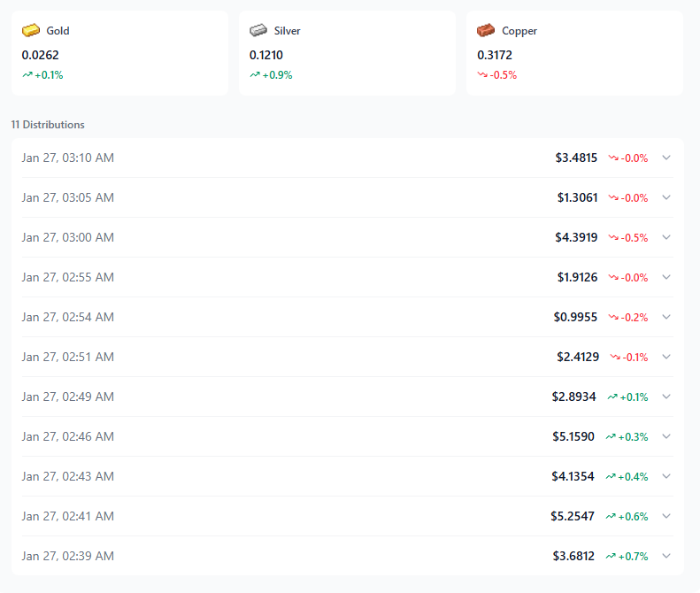
Task: Expand the 03:00 AM distribution chevron
Action: pos(666,237)
